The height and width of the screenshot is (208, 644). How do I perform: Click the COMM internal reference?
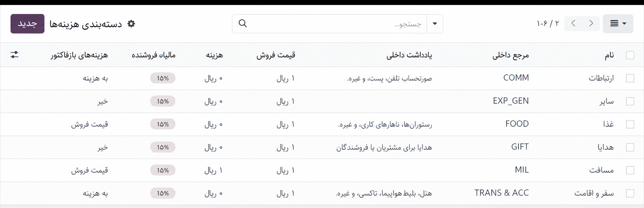coord(516,78)
